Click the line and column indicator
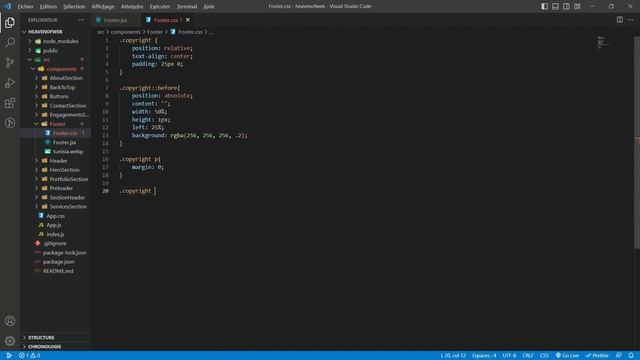This screenshot has width=640, height=360. (x=453, y=356)
